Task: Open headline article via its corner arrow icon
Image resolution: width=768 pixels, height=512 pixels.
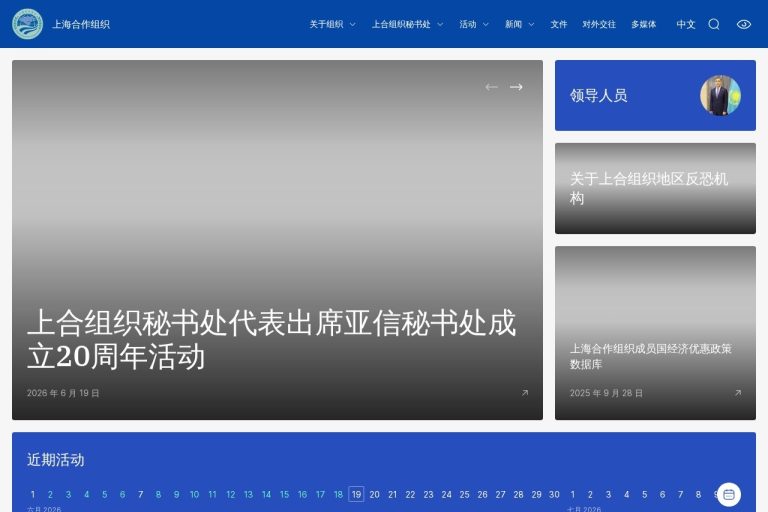Action: coord(525,393)
